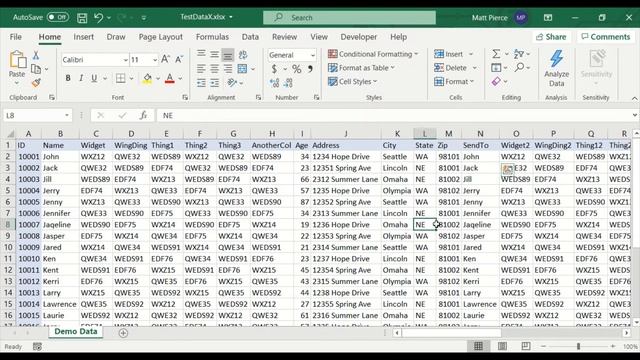Click the Name Box showing L8
Image resolution: width=640 pixels, height=360 pixels.
tap(38, 116)
